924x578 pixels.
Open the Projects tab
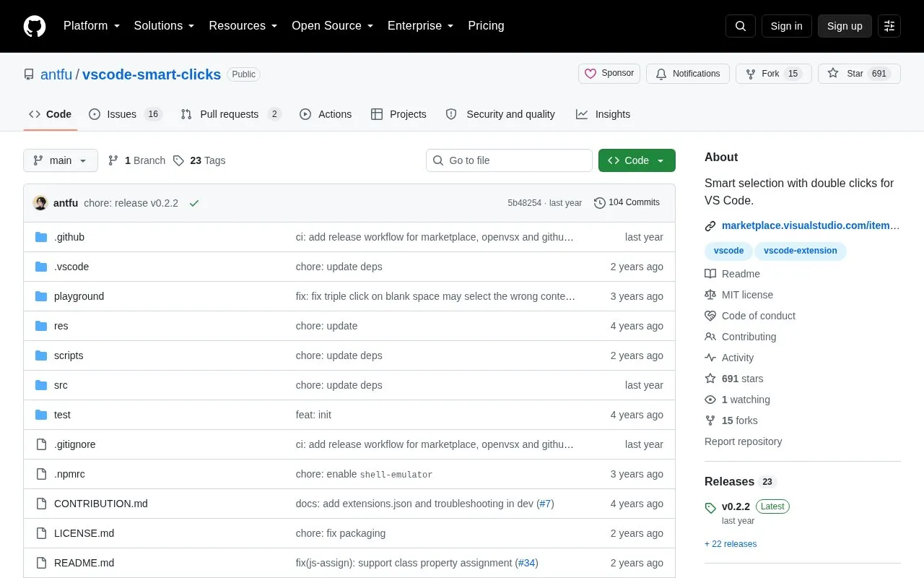point(398,114)
